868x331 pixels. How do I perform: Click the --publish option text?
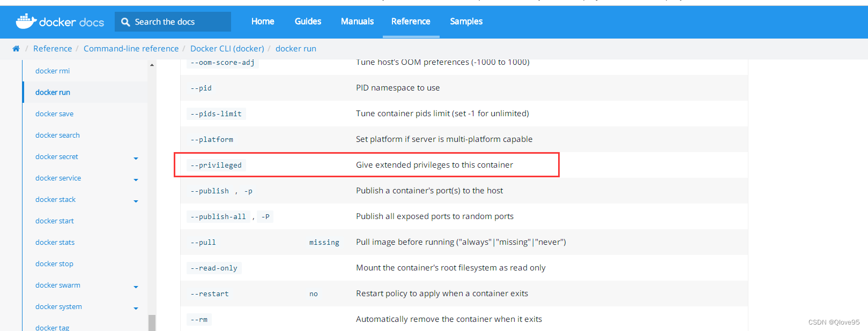[210, 191]
